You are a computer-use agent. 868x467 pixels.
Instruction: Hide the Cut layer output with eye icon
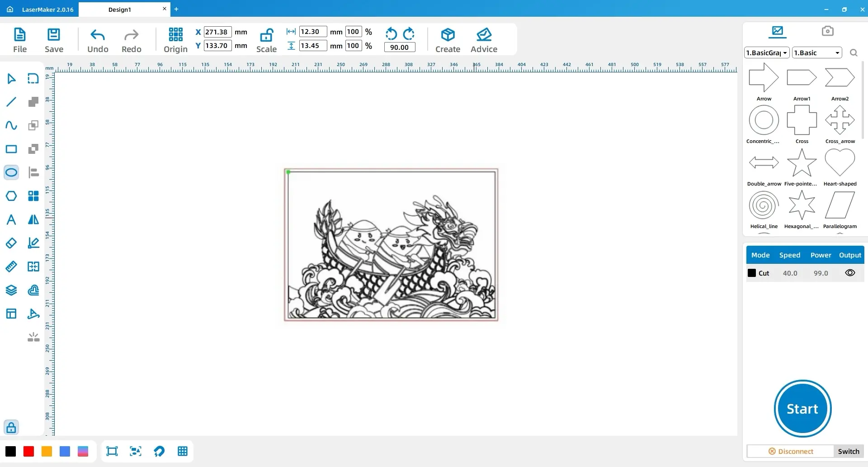pos(850,273)
